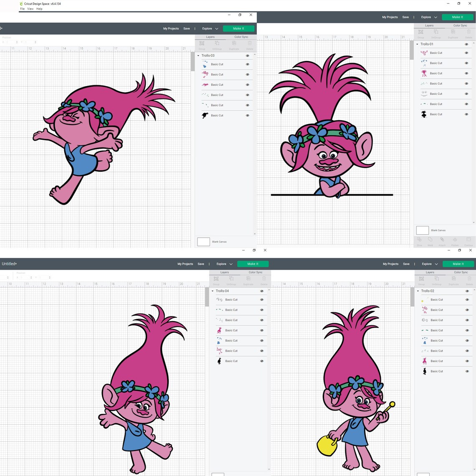Click Attach paperclip tool in Trolls-01 window
Image resolution: width=476 pixels, height=476 pixels.
[x=442, y=240]
